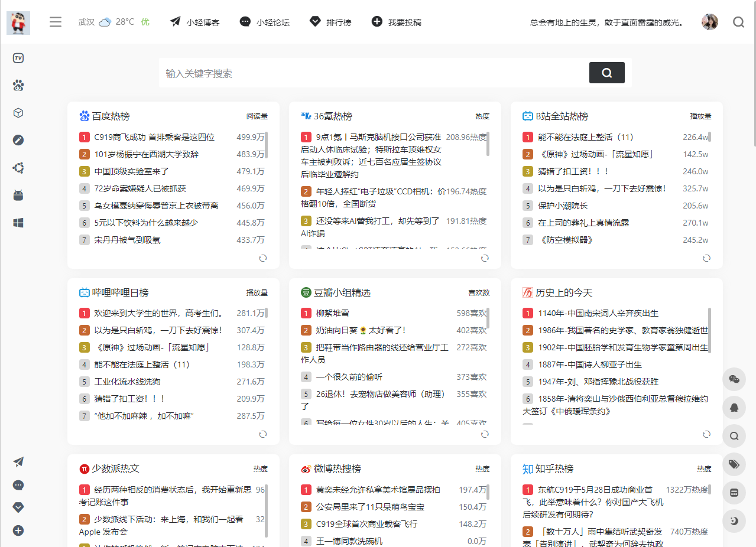
Task: Open "宋丹丹被气到吸氧" item
Action: (x=127, y=240)
